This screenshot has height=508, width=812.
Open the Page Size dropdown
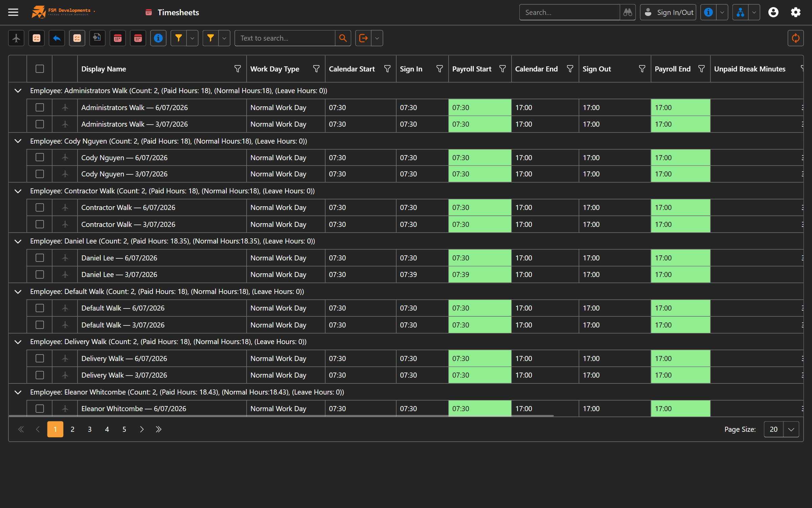(x=791, y=429)
